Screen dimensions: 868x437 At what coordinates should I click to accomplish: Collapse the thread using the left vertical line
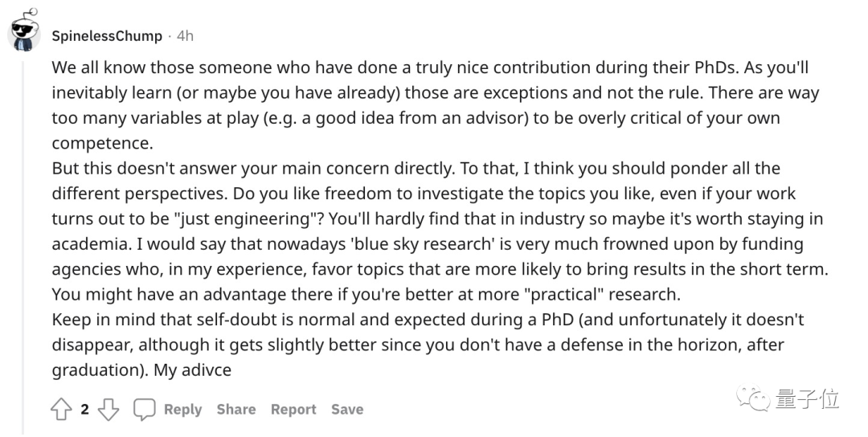coord(23,241)
